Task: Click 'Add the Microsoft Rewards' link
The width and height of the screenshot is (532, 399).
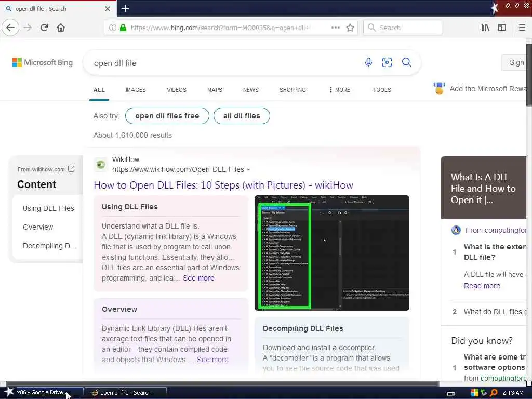Action: (488, 89)
